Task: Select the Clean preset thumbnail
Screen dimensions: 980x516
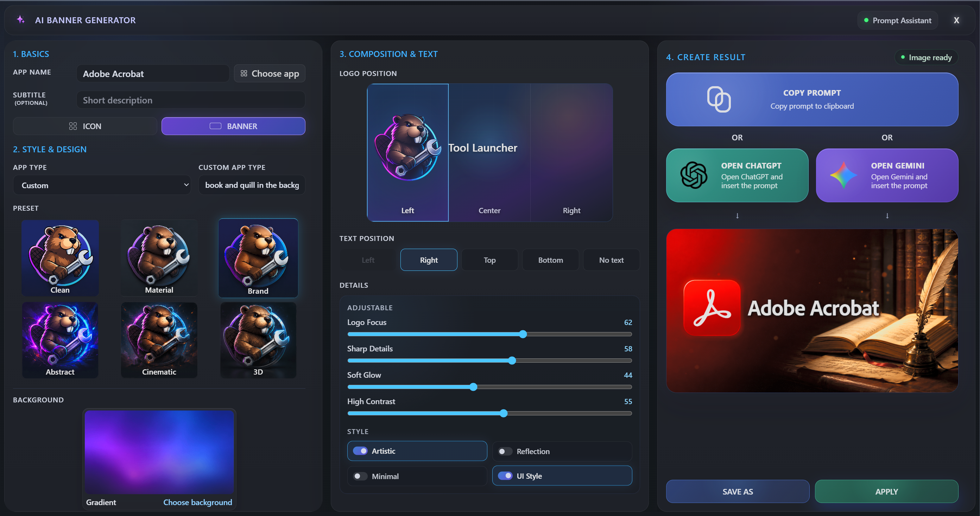Action: pos(60,258)
